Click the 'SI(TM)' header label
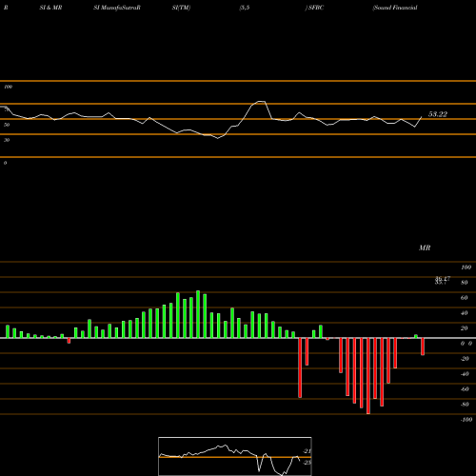Viewport: 476px width, 476px height. coord(181,8)
